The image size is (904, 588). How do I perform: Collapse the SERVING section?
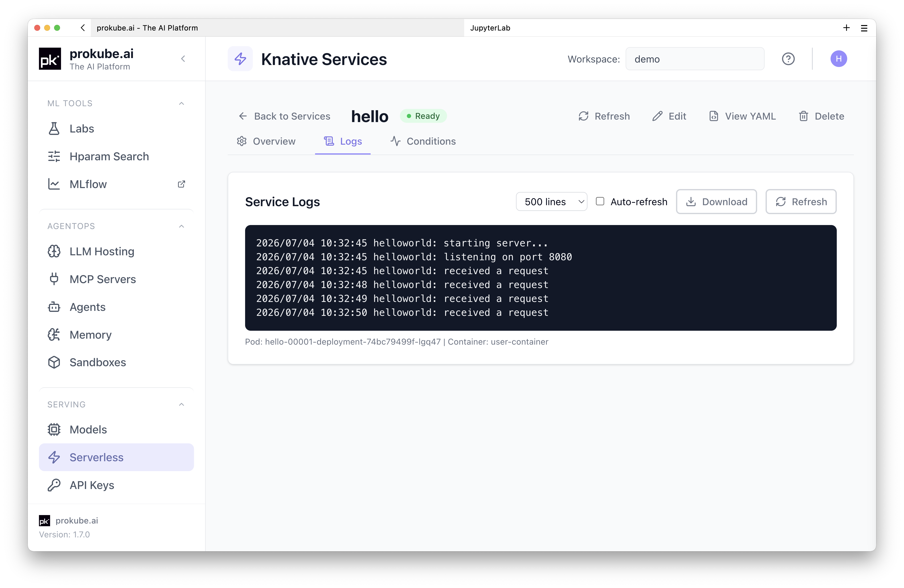[x=182, y=405]
